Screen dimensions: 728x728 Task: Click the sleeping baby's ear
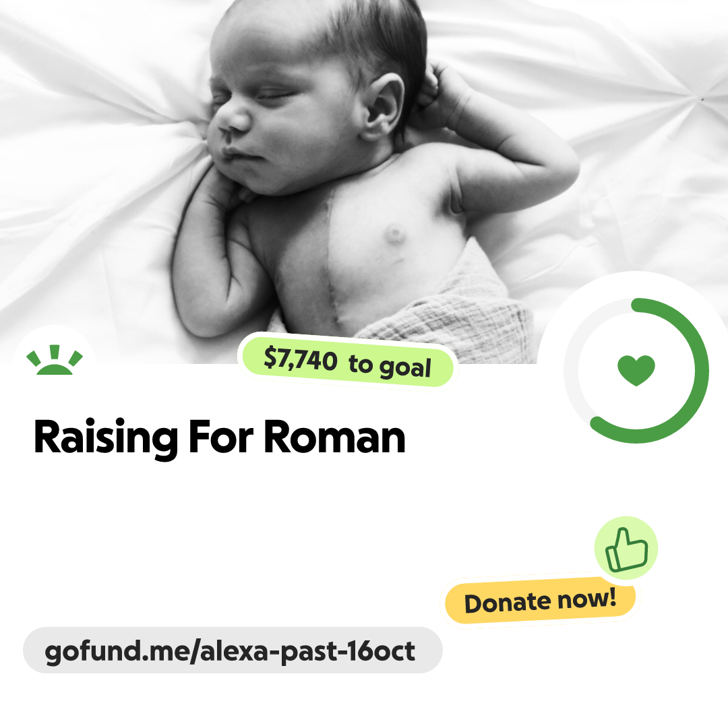[x=384, y=107]
